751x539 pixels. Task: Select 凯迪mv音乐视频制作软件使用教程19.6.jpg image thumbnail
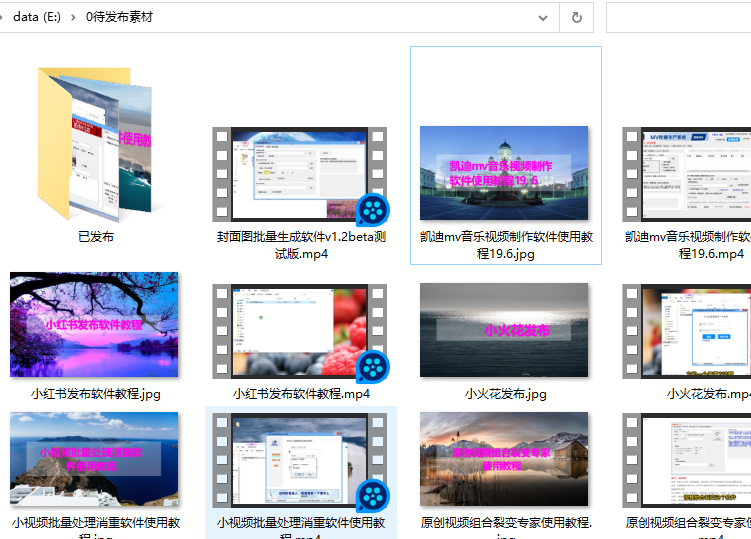pos(504,173)
